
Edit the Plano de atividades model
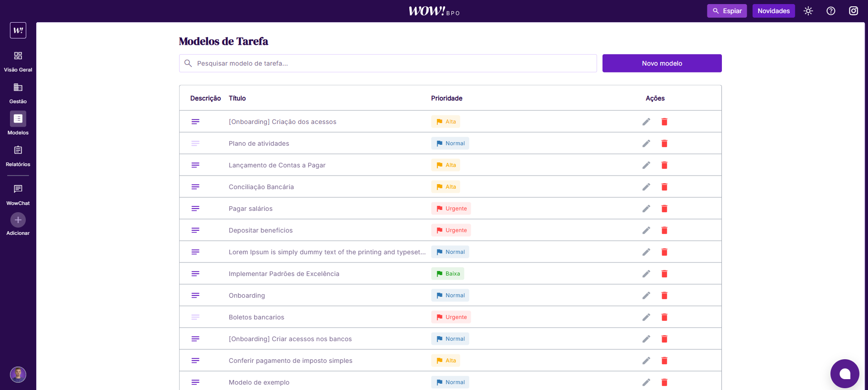click(x=646, y=143)
